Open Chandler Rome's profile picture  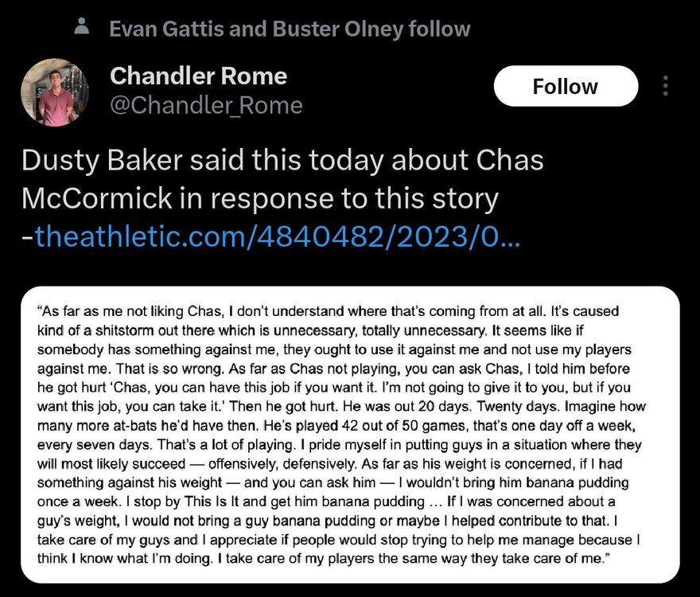pyautogui.click(x=55, y=93)
